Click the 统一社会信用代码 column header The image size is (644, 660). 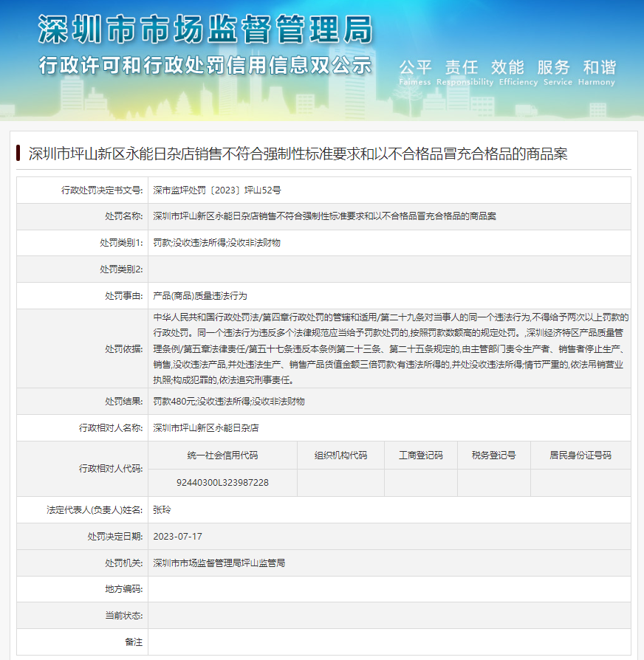222,456
